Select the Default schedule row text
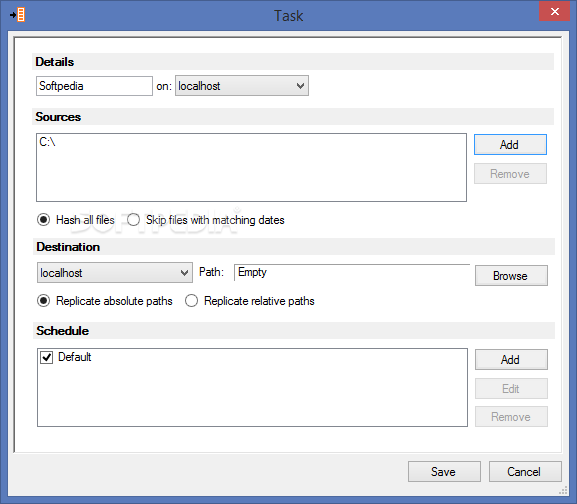This screenshot has width=577, height=504. click(75, 357)
